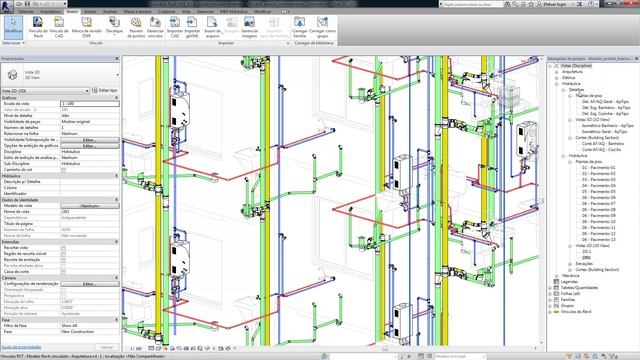Viewport: 640px width, 360px height.
Task: Switch to the Gerenciar ribbon tab
Action: click(x=205, y=11)
